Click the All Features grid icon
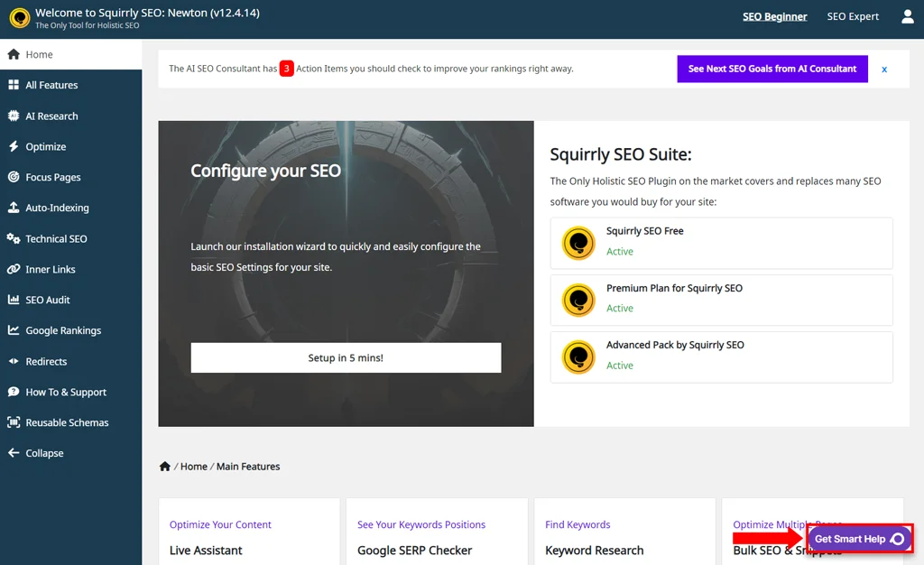Image resolution: width=924 pixels, height=565 pixels. 14,85
